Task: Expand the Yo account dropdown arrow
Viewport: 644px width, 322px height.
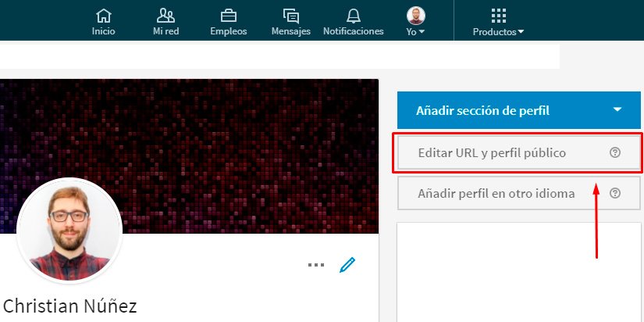Action: click(x=422, y=32)
